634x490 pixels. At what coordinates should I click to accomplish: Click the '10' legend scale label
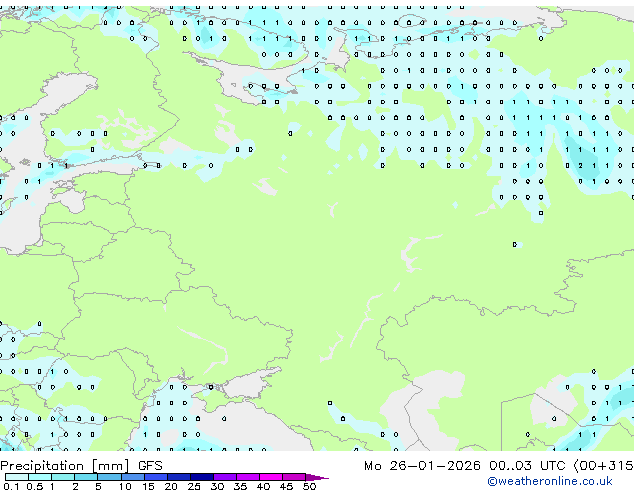pyautogui.click(x=125, y=486)
